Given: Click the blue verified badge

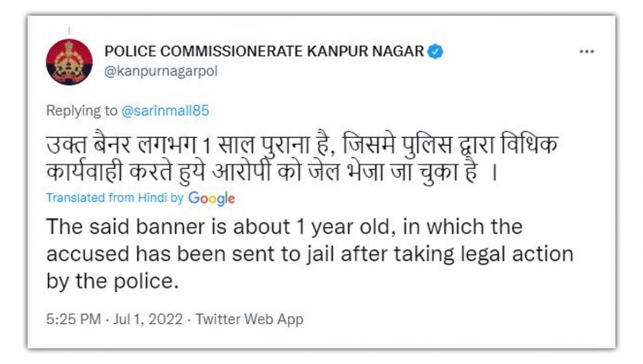Looking at the screenshot, I should [435, 51].
